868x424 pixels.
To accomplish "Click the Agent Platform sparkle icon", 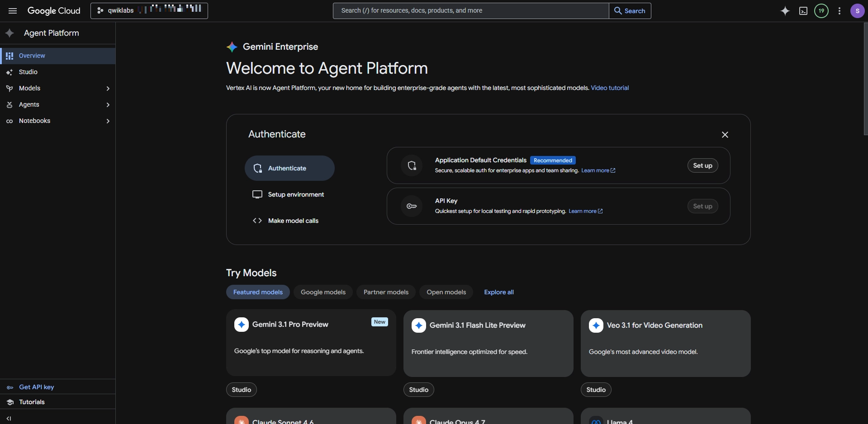I will [x=9, y=33].
